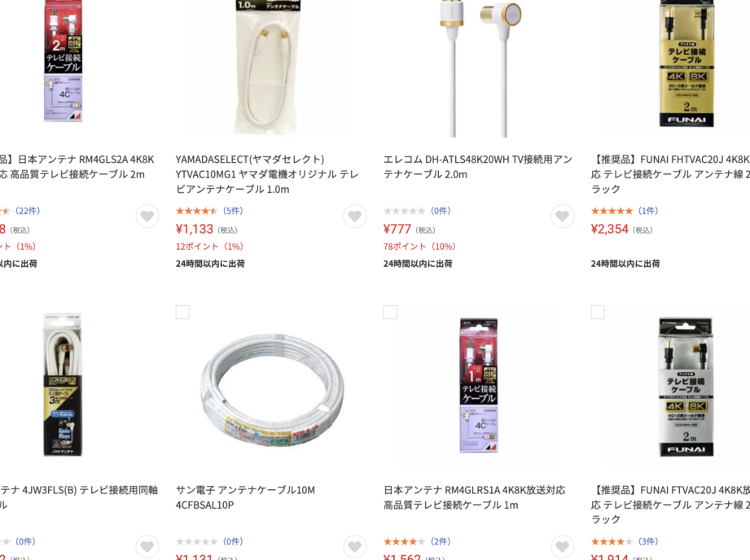Favorite the Sun Denshi 10M cable heart

point(355,547)
